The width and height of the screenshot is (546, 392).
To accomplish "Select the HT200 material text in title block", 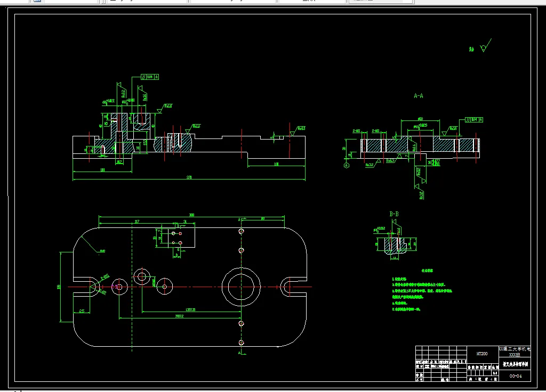I will pos(482,354).
